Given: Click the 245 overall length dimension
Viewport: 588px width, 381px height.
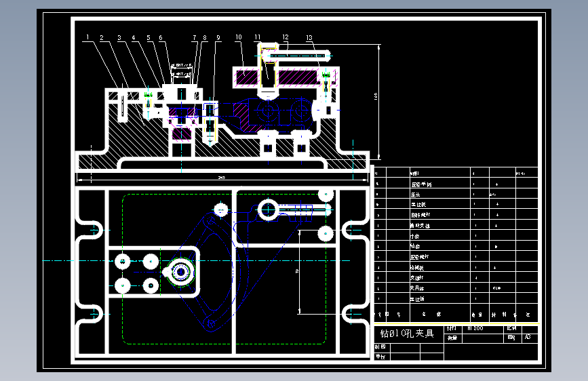Looking at the screenshot, I should pos(222,178).
